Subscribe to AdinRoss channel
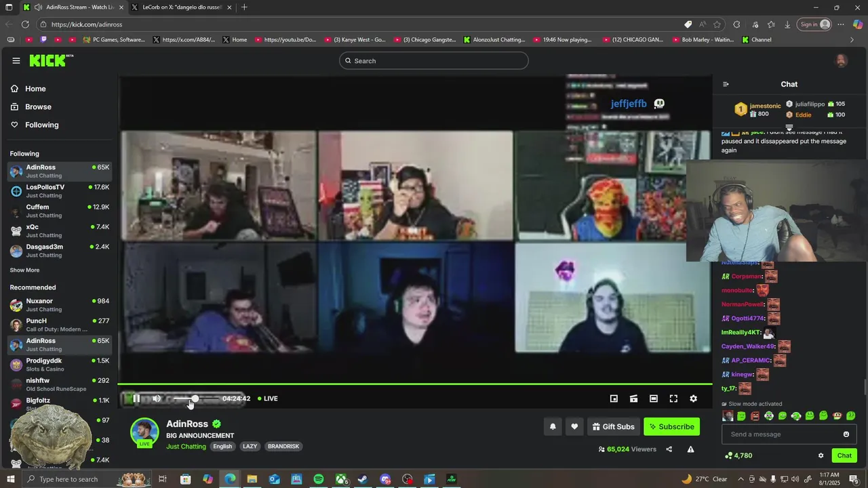 [671, 426]
